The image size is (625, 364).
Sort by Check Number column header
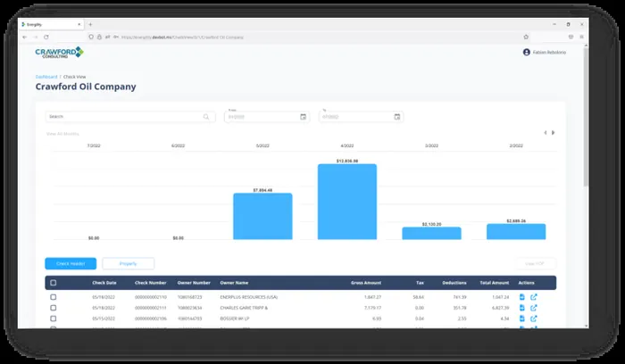click(150, 283)
